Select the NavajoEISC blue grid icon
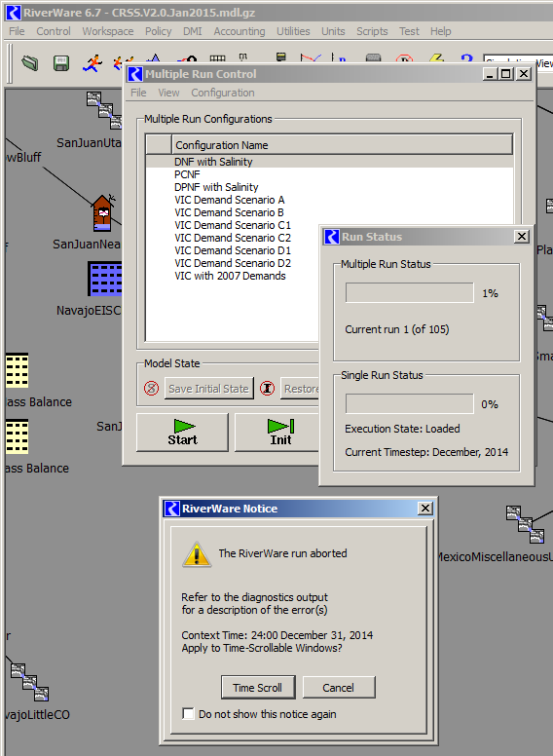Screen dimensions: 553x756 105,279
